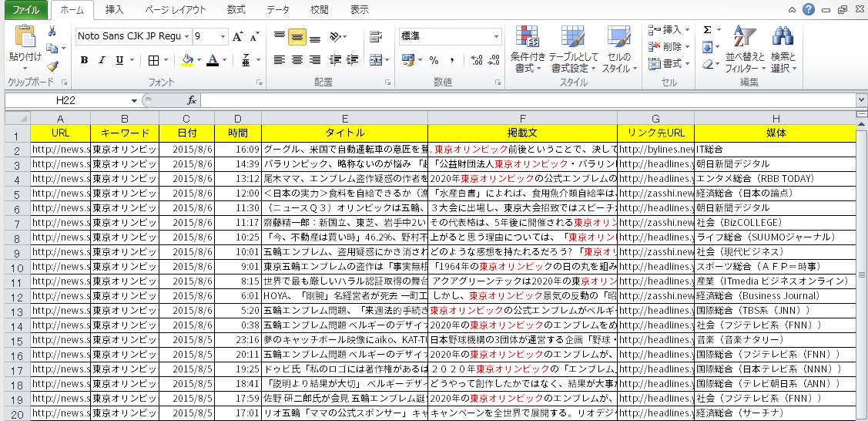
Task: Switch to the Page Layout (ページレイアウト) tab
Action: pos(175,10)
